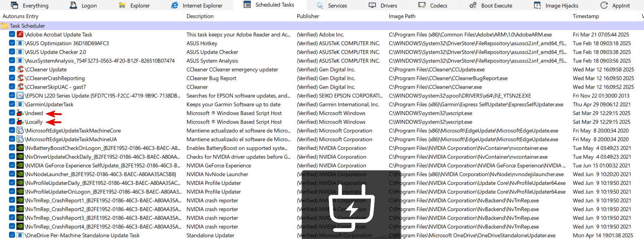This screenshot has width=644, height=239.
Task: Switch to the Everything tab
Action: pyautogui.click(x=29, y=6)
